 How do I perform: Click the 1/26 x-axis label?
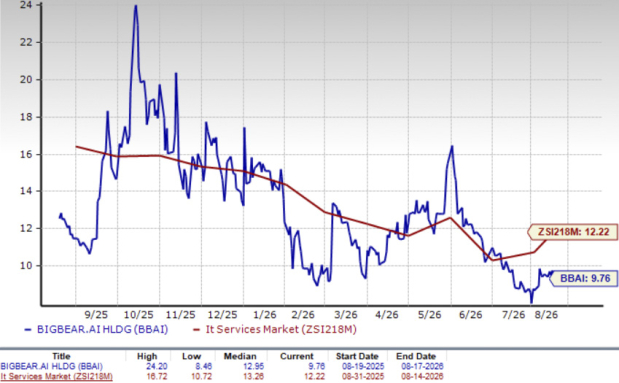pyautogui.click(x=264, y=315)
